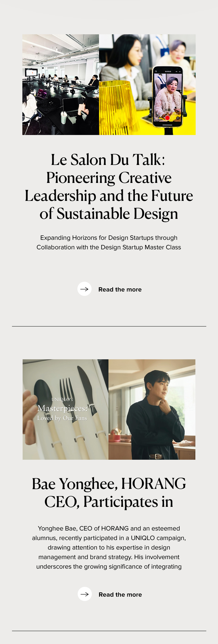This screenshot has width=218, height=644.
Task: Open Read the more for Bae Yonghee article
Action: pos(120,594)
